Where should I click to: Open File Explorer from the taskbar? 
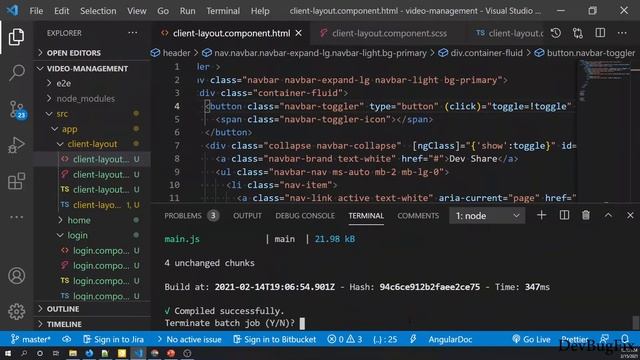73,353
